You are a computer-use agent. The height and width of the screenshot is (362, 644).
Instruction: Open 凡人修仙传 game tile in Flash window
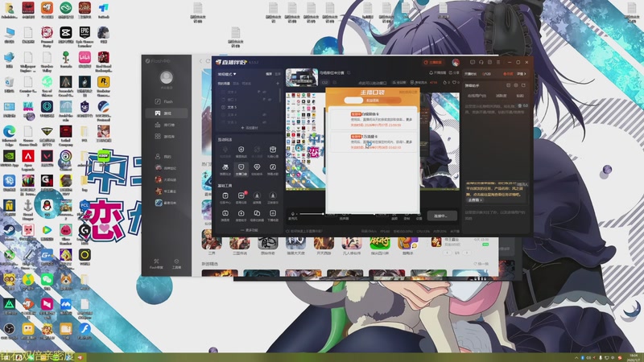click(x=352, y=246)
